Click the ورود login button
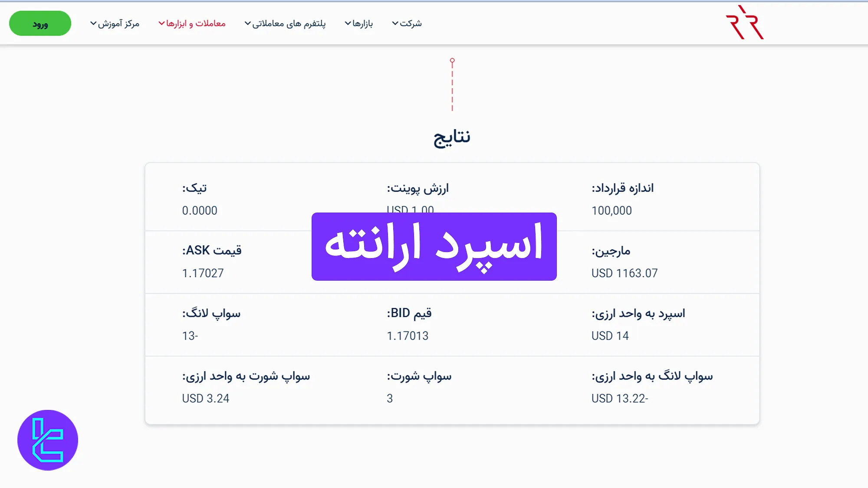 point(39,24)
